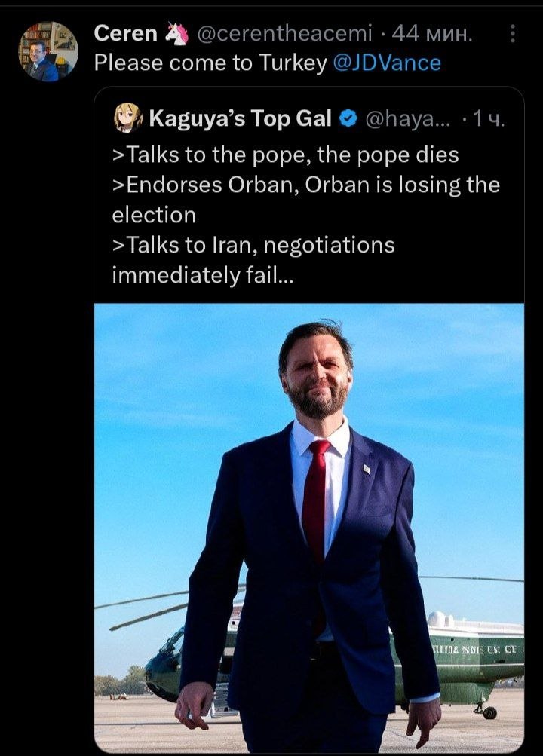Open Ceren's profile avatar picture

click(48, 51)
